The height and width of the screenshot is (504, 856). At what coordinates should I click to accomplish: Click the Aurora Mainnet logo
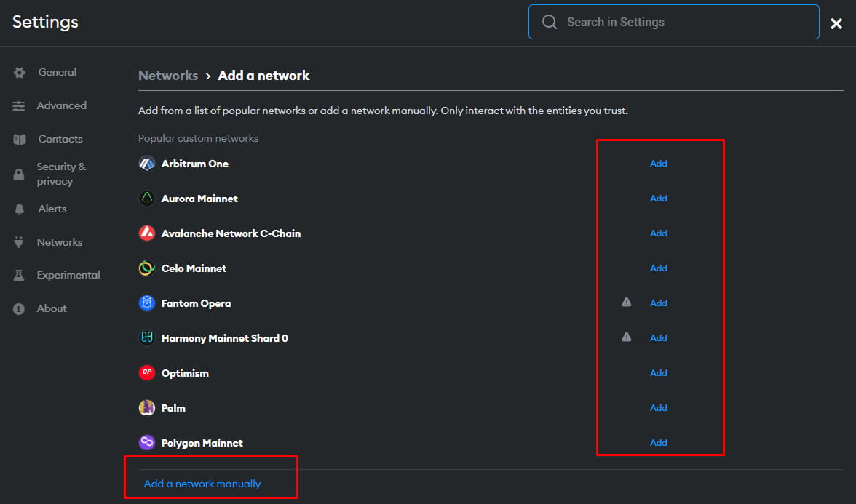point(147,198)
